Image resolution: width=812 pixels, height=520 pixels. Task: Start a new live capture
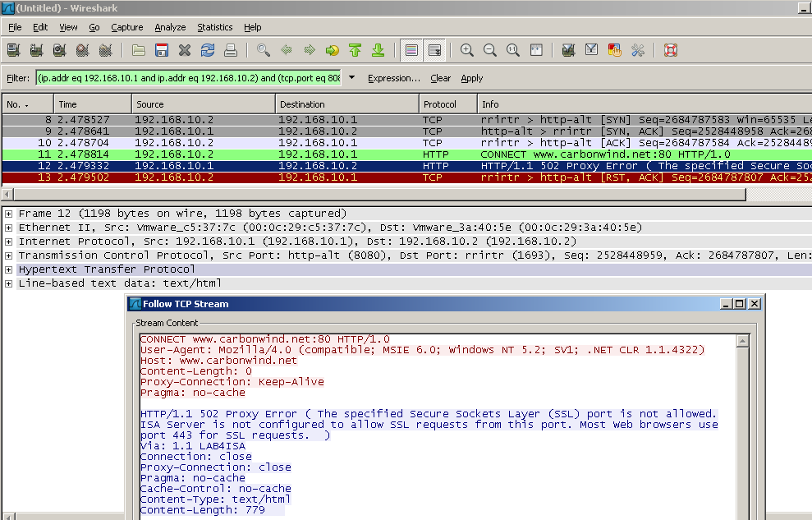coord(60,50)
